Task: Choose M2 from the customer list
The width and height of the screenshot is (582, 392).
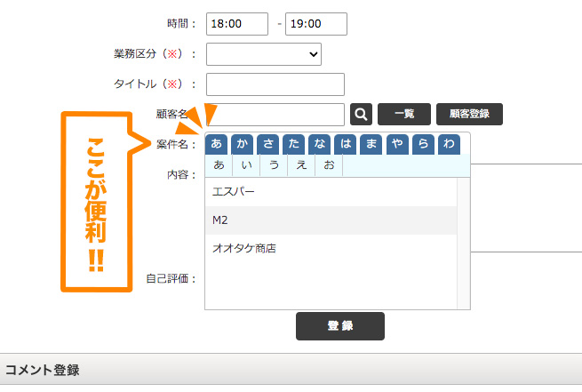Action: pyautogui.click(x=331, y=220)
